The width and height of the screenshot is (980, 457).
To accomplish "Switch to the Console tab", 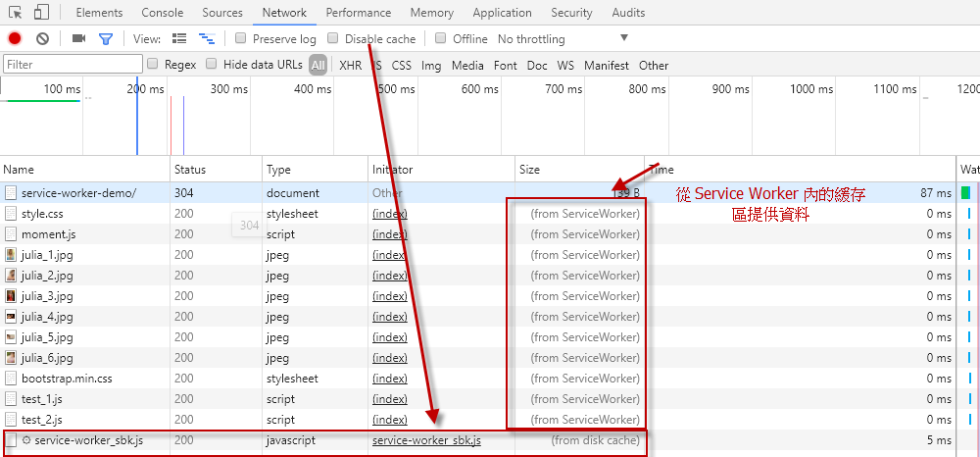I will pos(162,13).
